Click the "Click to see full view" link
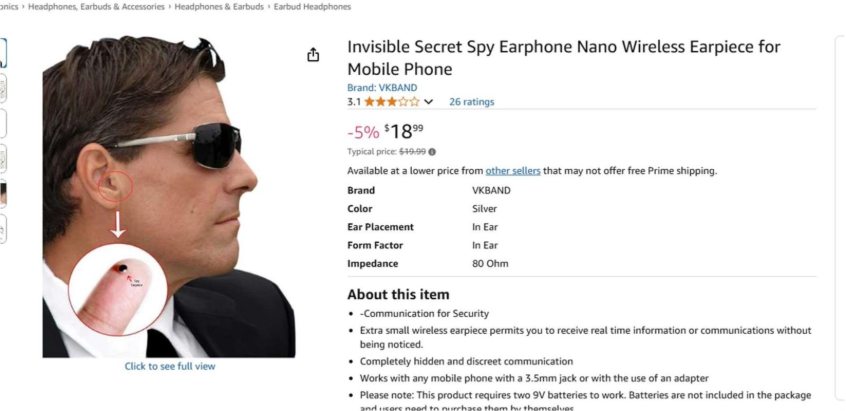Viewport: 846px width, 411px height. [169, 366]
